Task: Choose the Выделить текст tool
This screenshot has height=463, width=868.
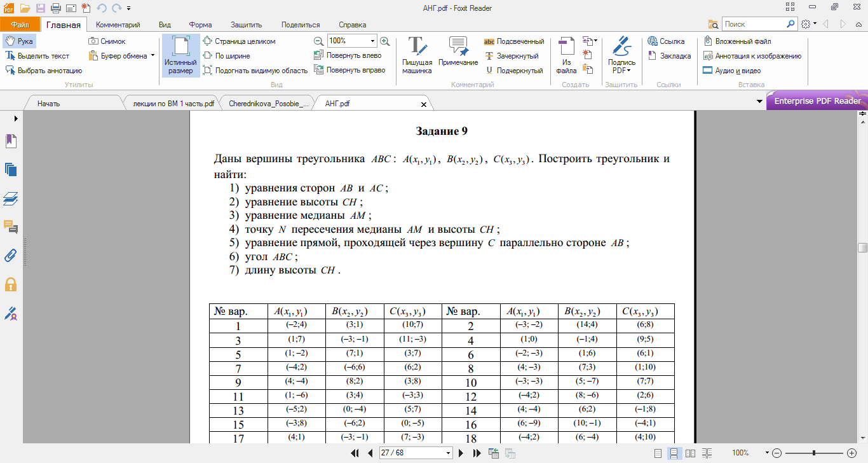Action: click(x=37, y=56)
